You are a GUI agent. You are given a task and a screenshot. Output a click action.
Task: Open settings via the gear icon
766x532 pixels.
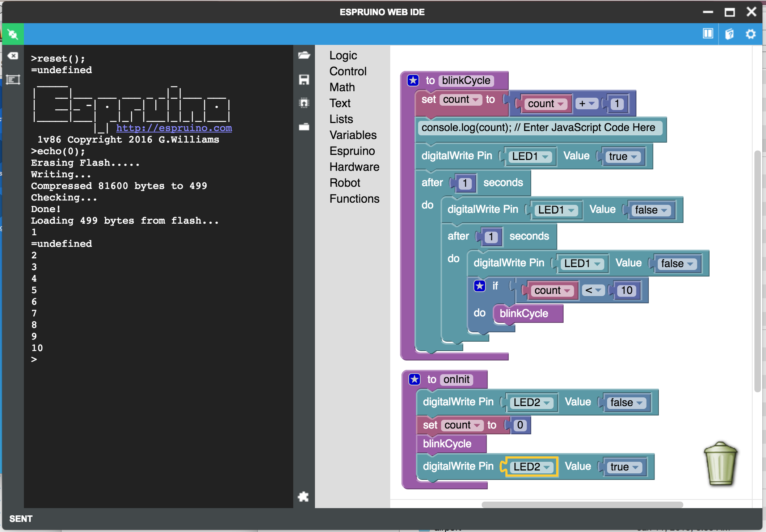pos(751,34)
